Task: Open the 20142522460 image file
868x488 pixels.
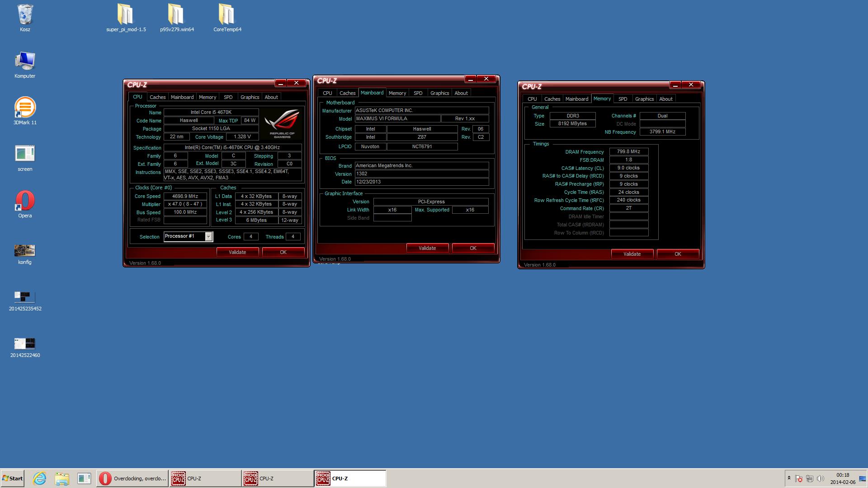Action: click(x=25, y=347)
